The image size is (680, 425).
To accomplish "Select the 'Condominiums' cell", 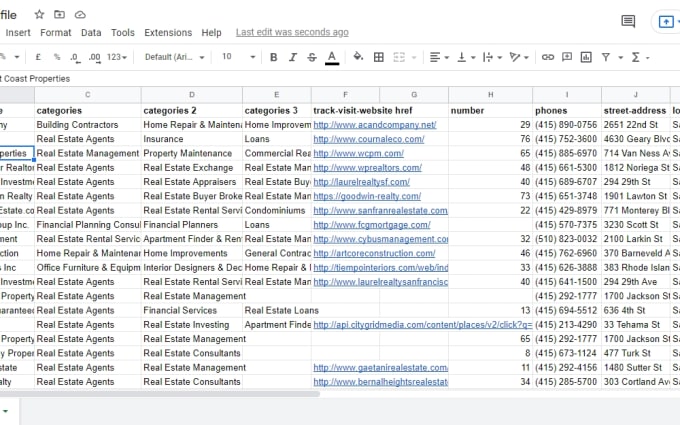I will point(277,210).
